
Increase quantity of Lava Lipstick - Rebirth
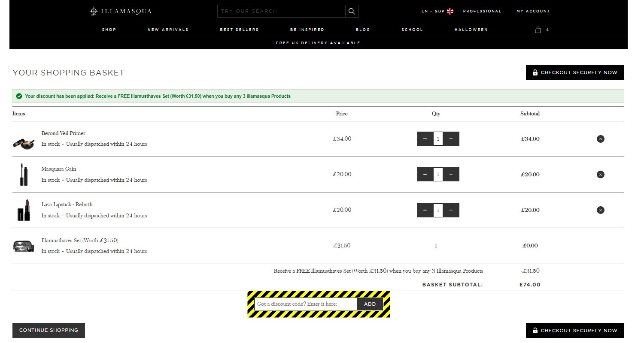click(451, 210)
